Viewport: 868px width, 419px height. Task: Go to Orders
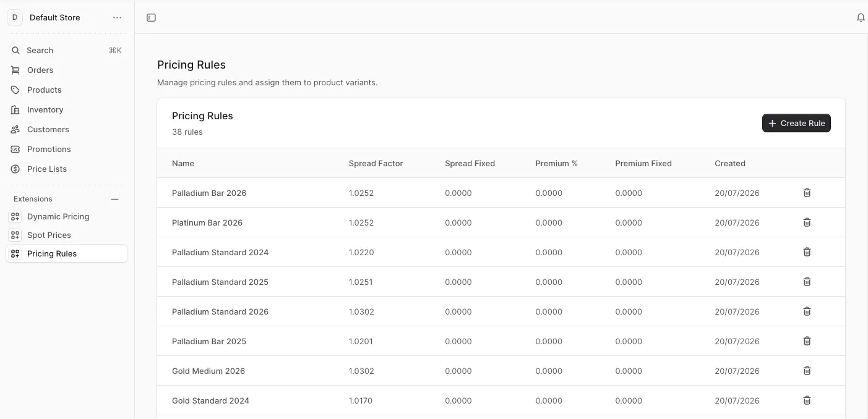pos(67,70)
